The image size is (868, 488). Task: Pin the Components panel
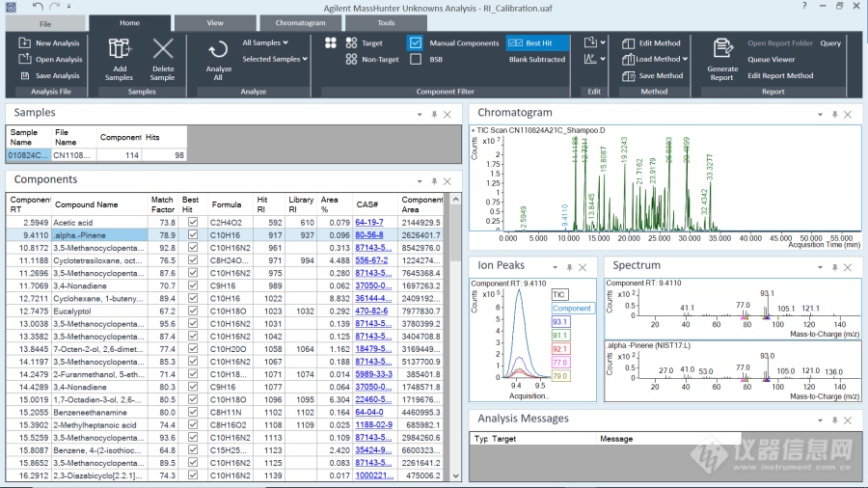tap(434, 181)
